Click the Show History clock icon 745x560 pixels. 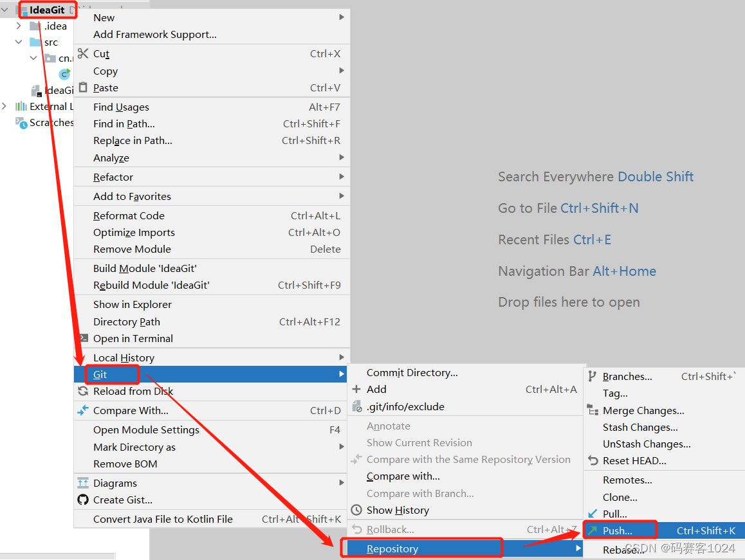(356, 510)
